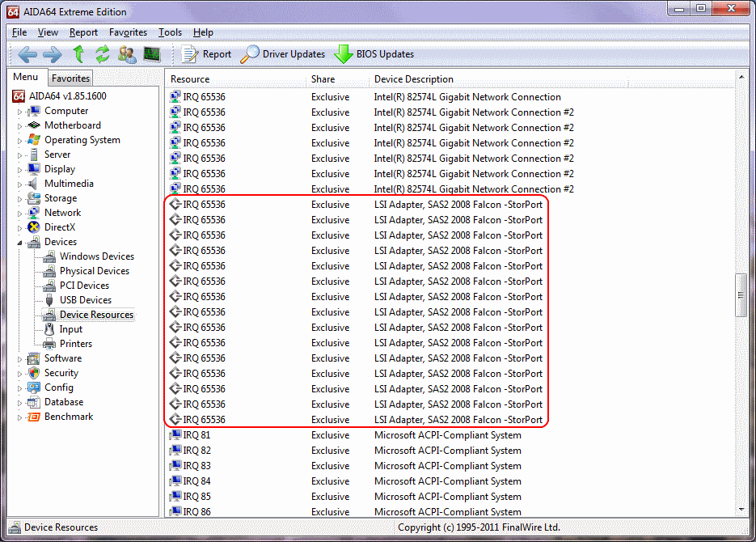Expand the Benchmark tree node
756x542 pixels.
coord(19,417)
